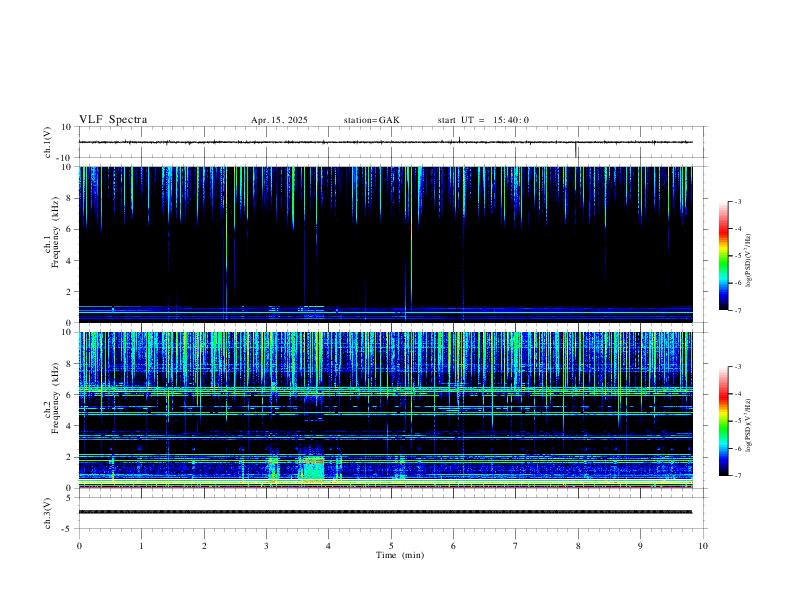Image resolution: width=792 pixels, height=612 pixels.
Task: Click the time axis tick label "9"
Action: point(640,546)
